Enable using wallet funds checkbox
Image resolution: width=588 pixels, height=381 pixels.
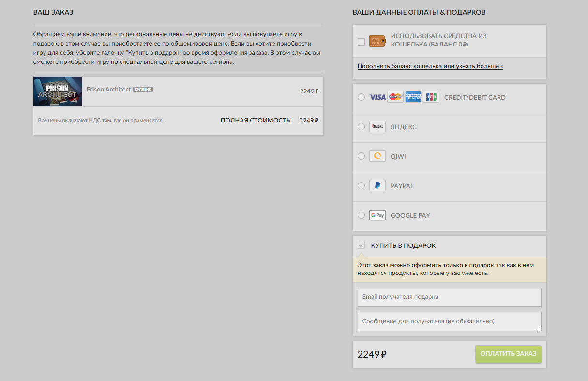click(x=361, y=42)
